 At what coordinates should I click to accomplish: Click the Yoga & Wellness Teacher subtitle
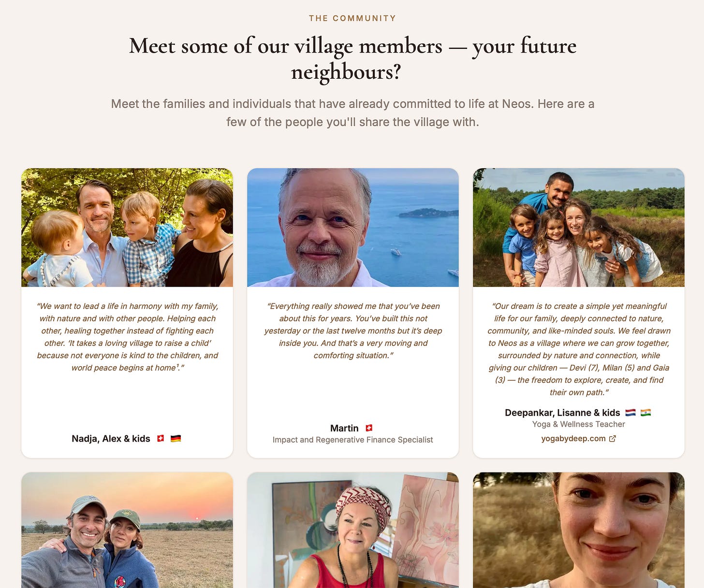(x=579, y=424)
